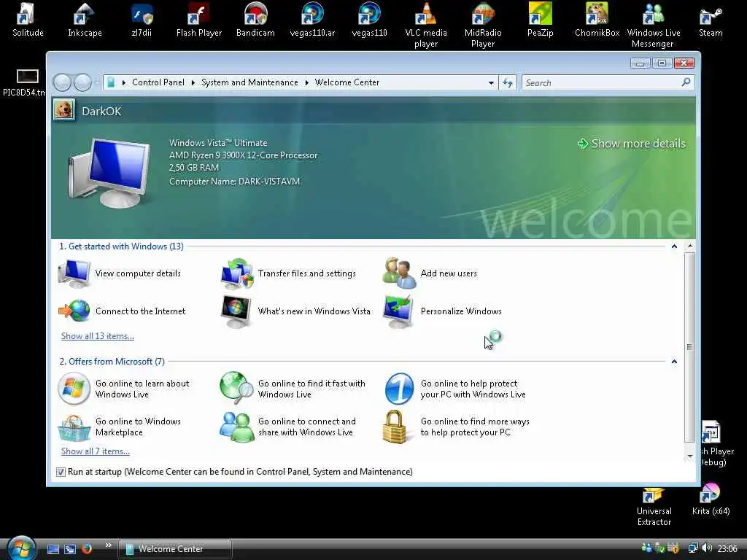Launch VLC media player shortcut

coord(426,26)
